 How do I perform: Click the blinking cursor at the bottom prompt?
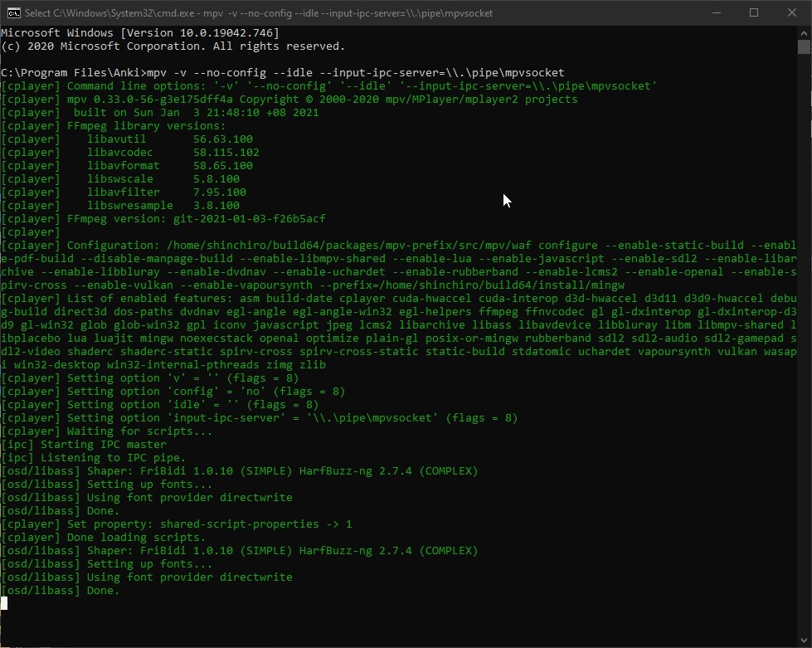pos(4,603)
